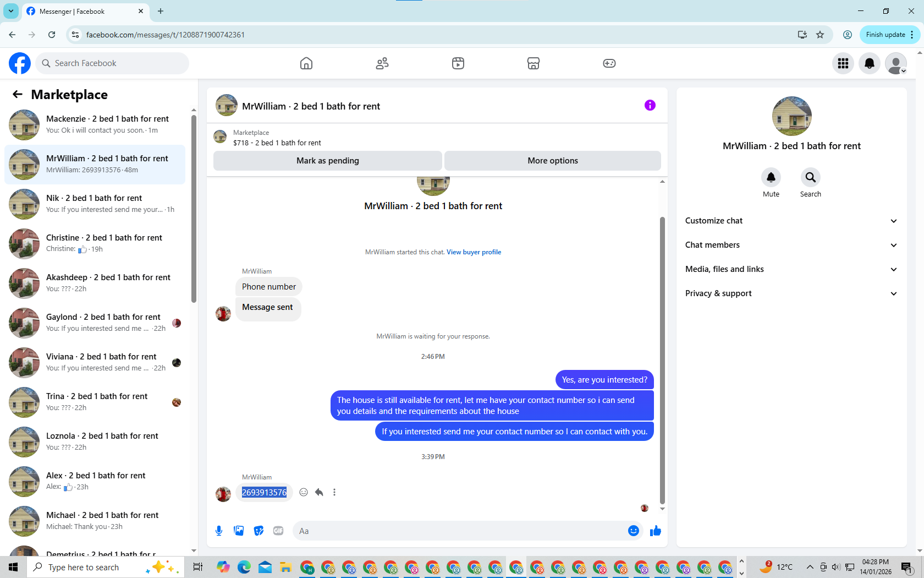Open the Video (Reels) icon
This screenshot has width=924, height=578.
tap(458, 63)
